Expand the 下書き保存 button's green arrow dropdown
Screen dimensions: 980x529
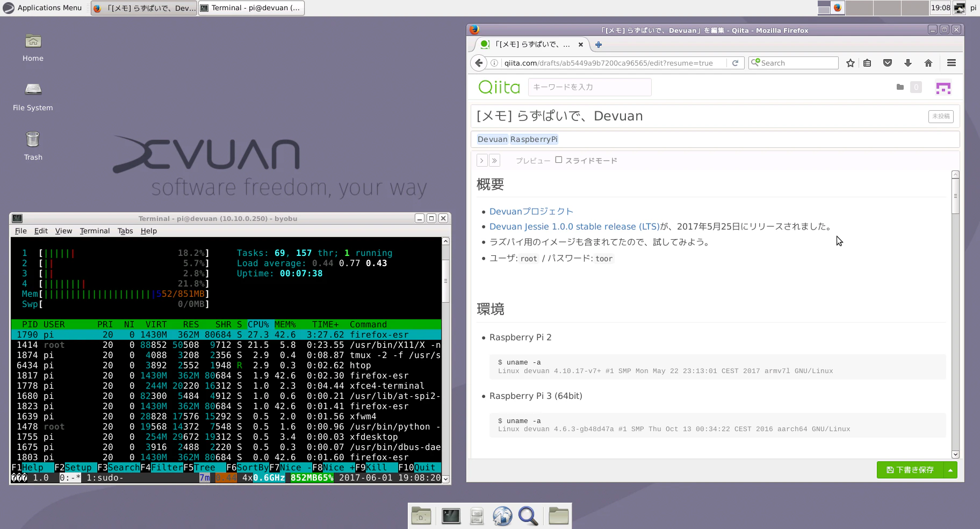coord(950,470)
